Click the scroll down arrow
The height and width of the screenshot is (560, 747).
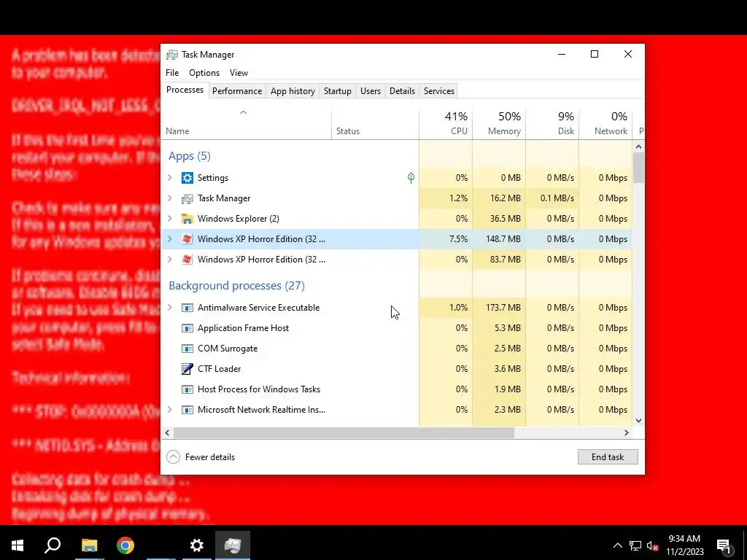click(x=638, y=421)
